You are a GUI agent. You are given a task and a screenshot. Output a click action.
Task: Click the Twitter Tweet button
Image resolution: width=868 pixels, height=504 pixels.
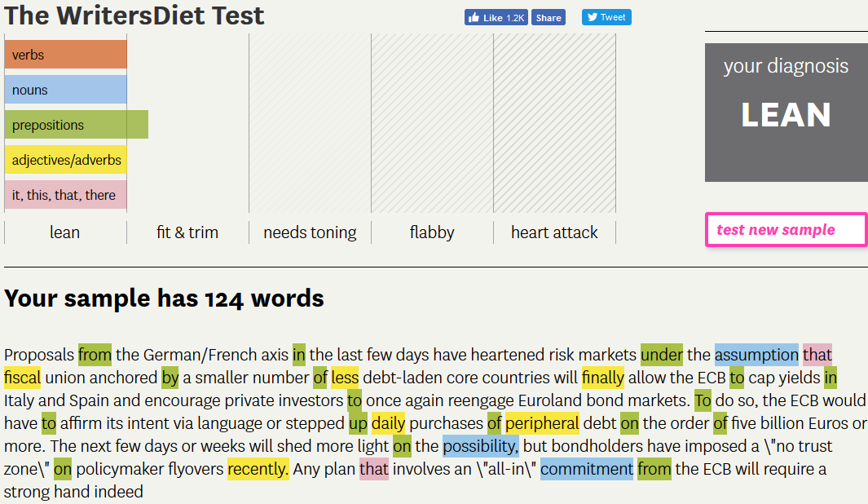[606, 17]
